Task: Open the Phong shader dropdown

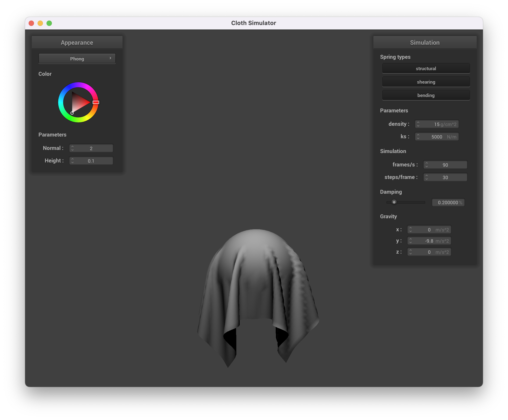Action: tap(77, 59)
